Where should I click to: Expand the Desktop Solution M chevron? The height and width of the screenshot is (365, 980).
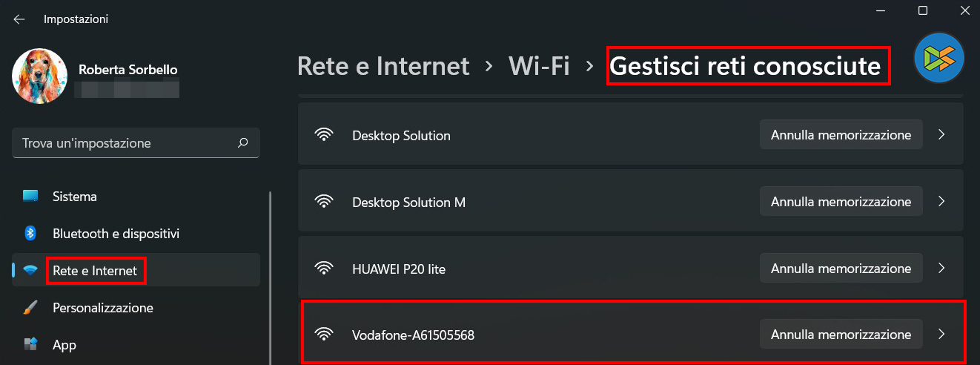941,201
